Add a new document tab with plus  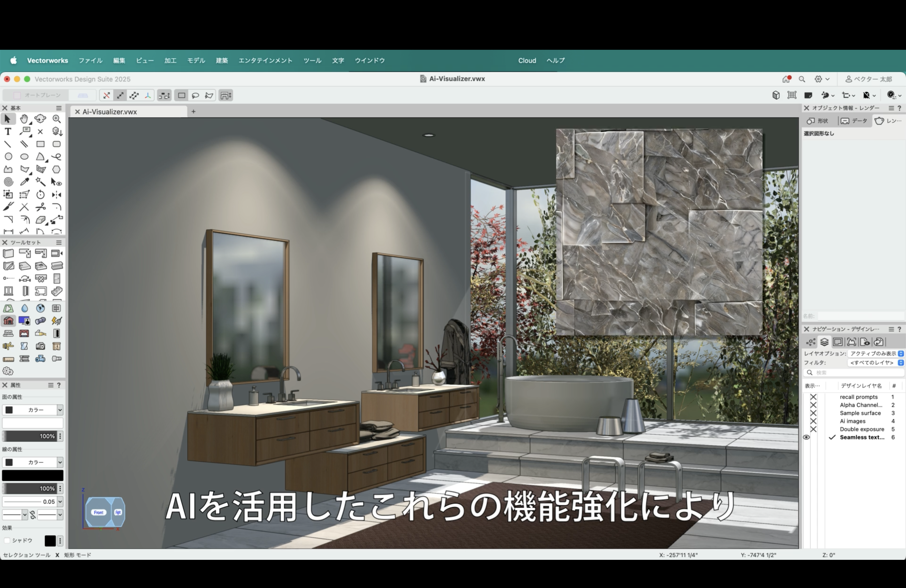point(193,111)
